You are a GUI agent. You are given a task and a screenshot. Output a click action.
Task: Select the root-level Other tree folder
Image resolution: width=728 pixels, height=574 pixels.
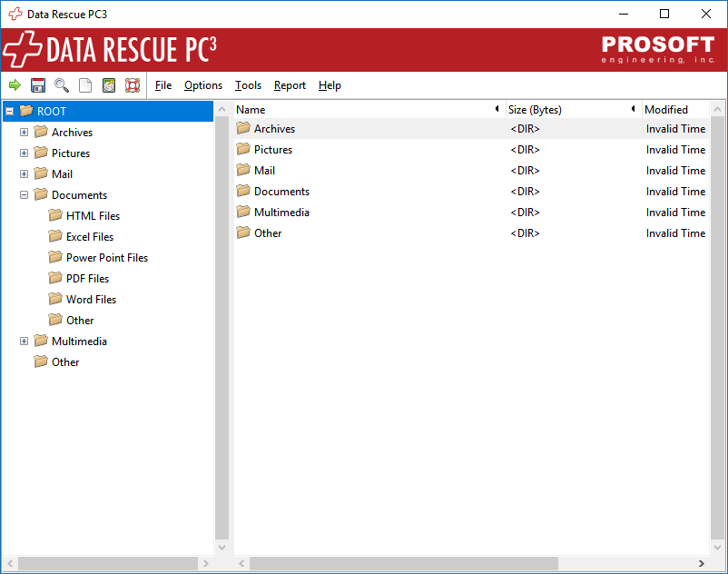pos(65,362)
